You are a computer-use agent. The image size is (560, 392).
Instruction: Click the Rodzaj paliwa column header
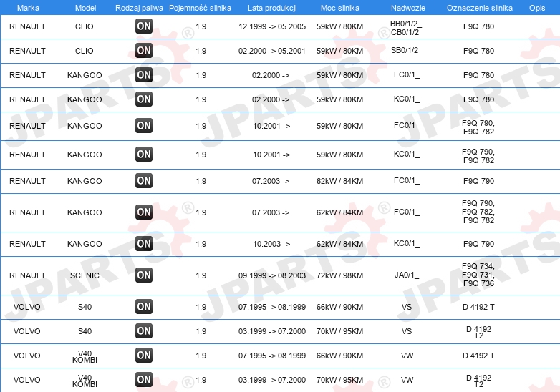[139, 8]
